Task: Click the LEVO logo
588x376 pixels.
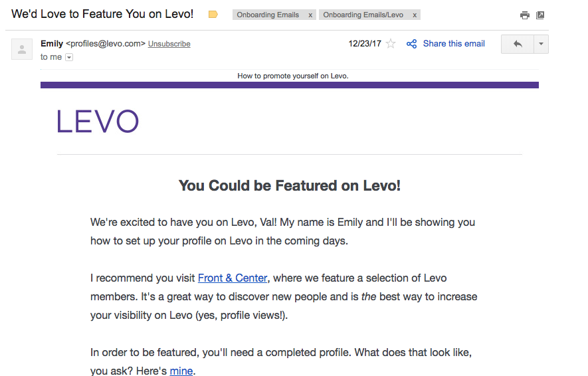Action: coord(98,121)
